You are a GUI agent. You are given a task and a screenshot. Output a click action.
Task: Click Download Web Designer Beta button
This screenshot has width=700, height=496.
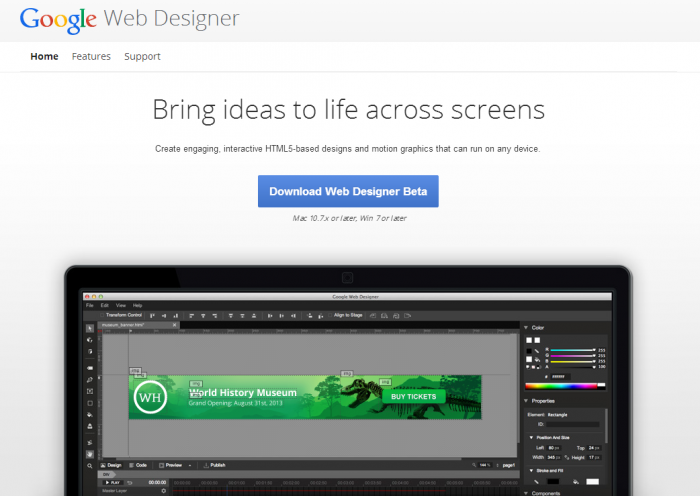pyautogui.click(x=348, y=191)
